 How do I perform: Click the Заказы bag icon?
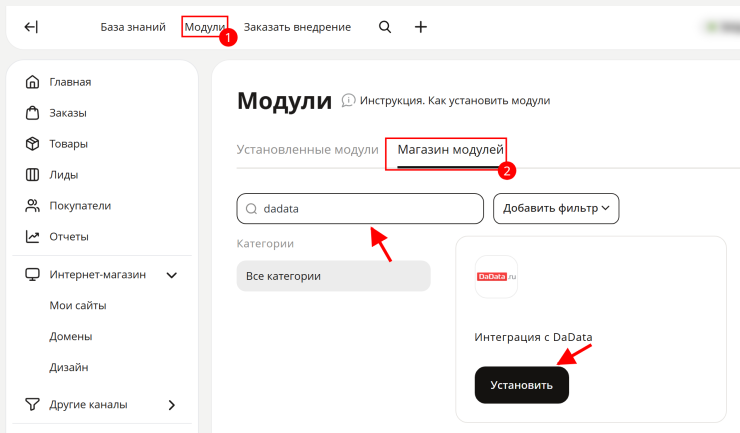[32, 113]
